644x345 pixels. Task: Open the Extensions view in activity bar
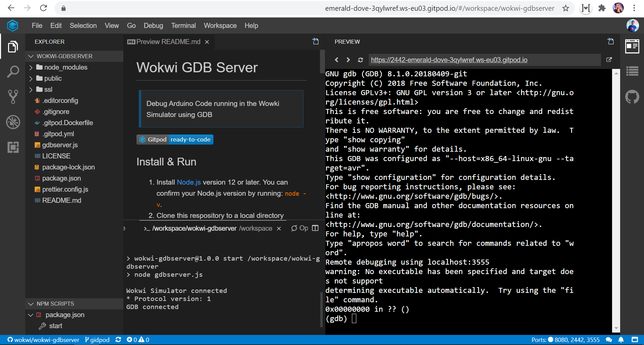click(x=13, y=147)
